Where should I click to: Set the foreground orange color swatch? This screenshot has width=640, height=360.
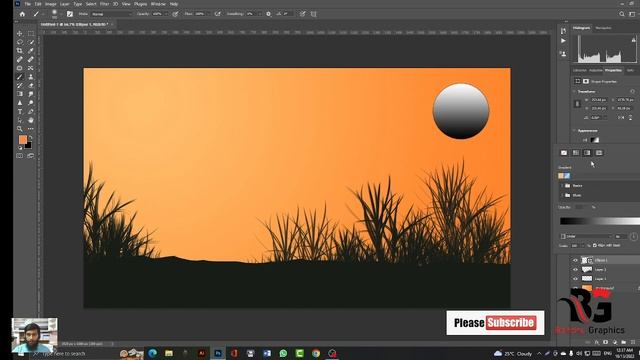coord(22,140)
